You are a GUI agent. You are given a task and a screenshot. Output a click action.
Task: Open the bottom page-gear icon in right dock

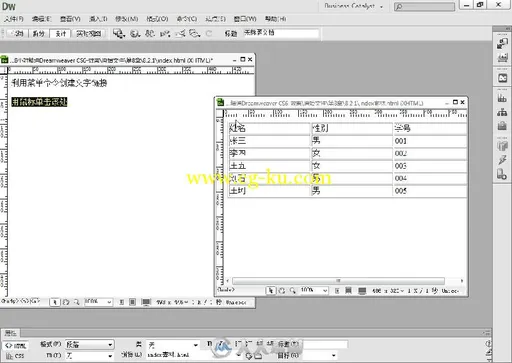(502, 174)
